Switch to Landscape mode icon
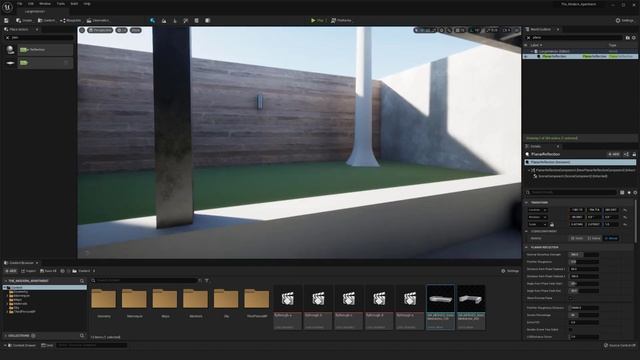Image resolution: width=640 pixels, height=360 pixels. [164, 20]
